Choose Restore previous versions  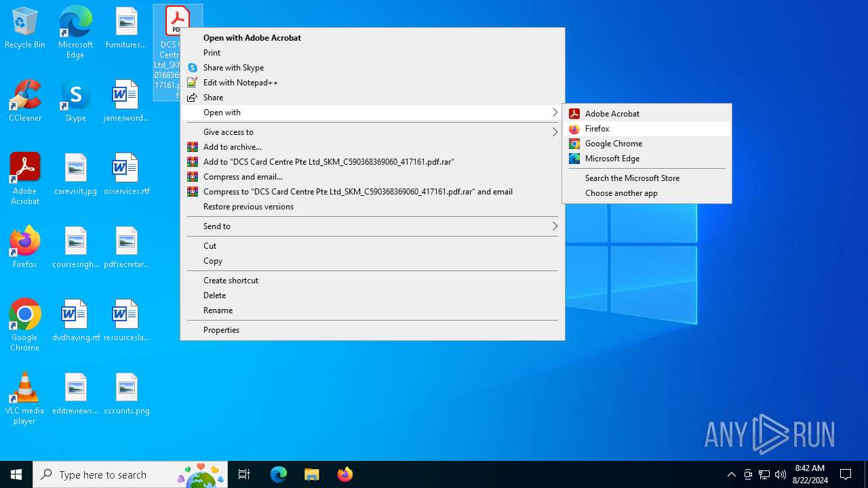click(x=372, y=207)
